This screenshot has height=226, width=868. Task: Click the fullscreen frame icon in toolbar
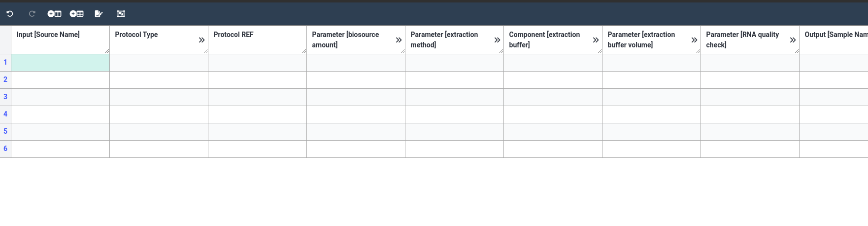[x=121, y=14]
